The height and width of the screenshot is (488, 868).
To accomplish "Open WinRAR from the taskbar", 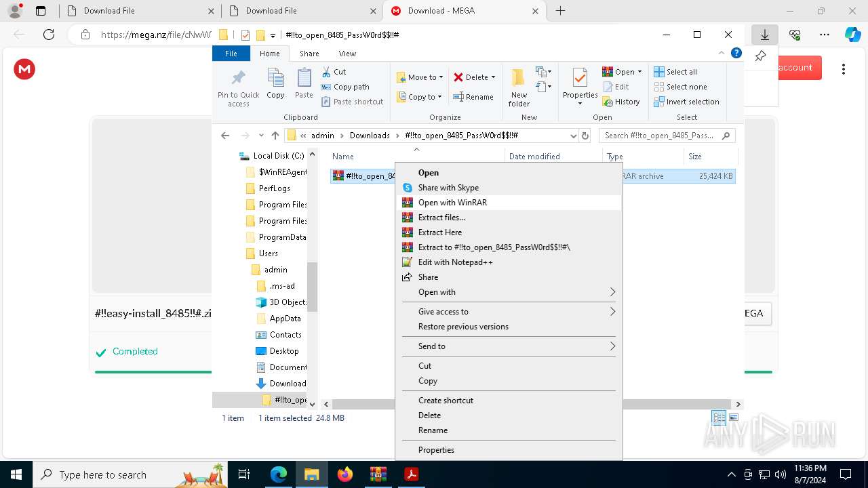I will coord(378,474).
